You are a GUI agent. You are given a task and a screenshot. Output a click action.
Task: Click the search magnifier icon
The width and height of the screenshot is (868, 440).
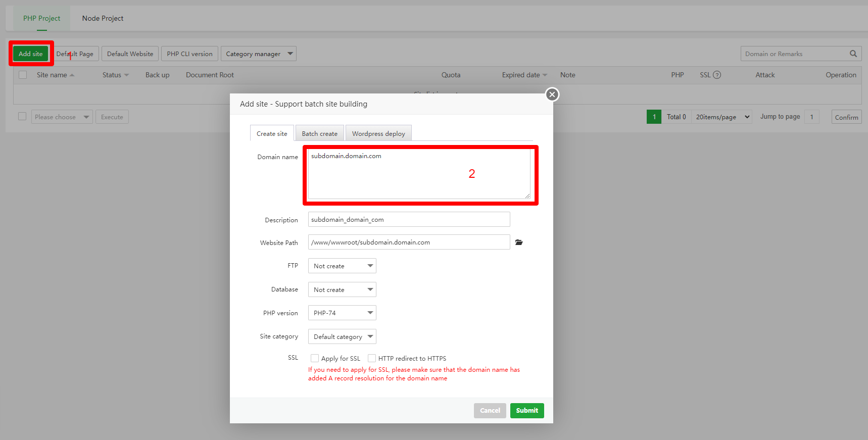(x=853, y=54)
